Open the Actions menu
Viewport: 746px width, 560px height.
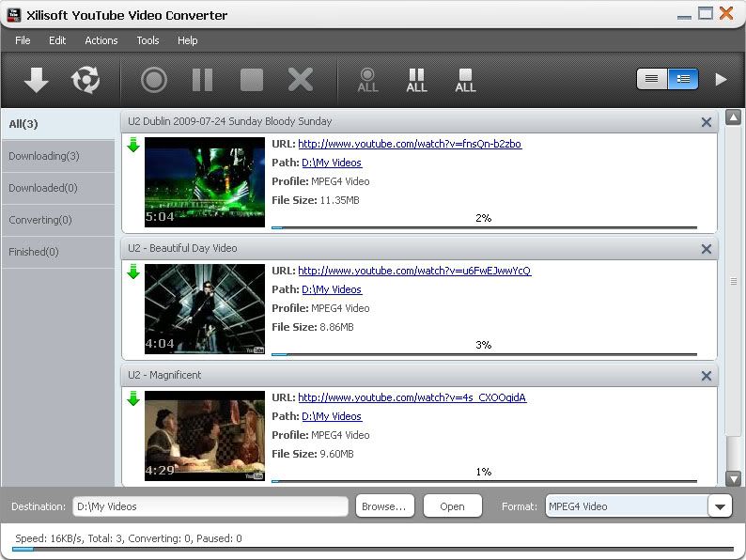(x=101, y=40)
